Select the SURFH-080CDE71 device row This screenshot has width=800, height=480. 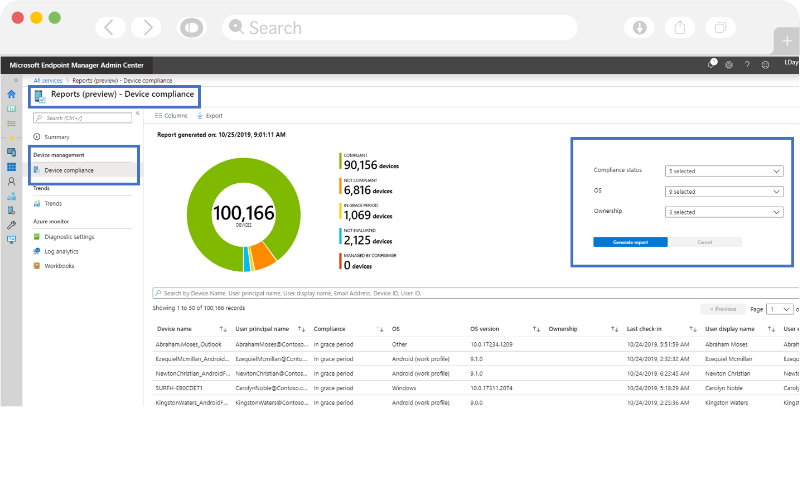point(476,388)
